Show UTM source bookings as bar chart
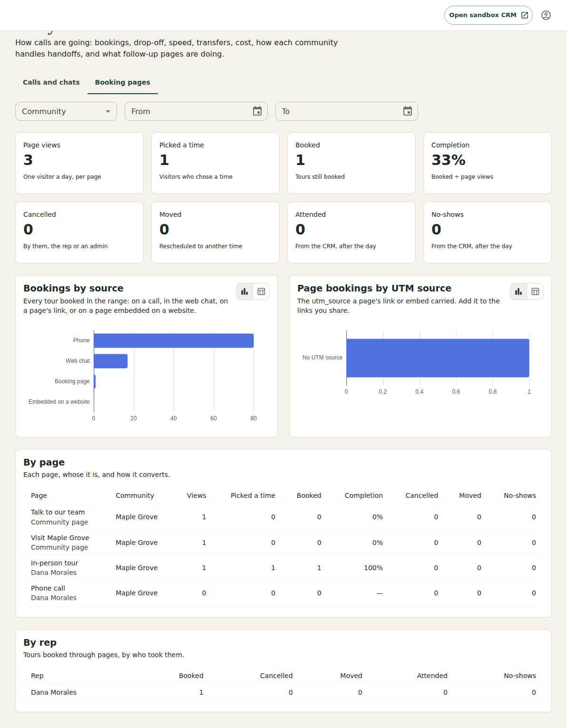567x728 pixels. tap(518, 291)
